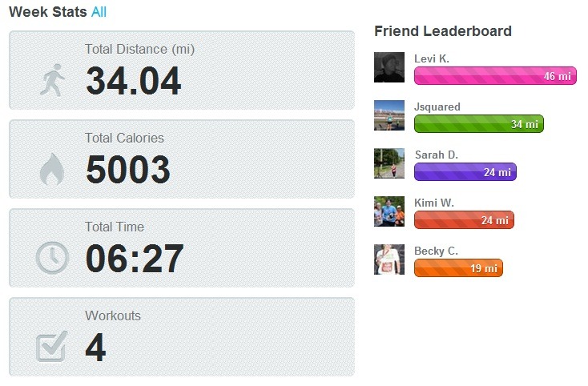Select the Levi K. name link
This screenshot has width=588, height=386.
pos(432,58)
